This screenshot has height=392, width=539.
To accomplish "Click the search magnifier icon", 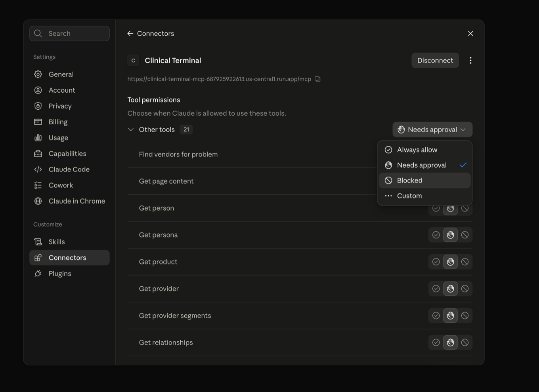I will (x=38, y=33).
